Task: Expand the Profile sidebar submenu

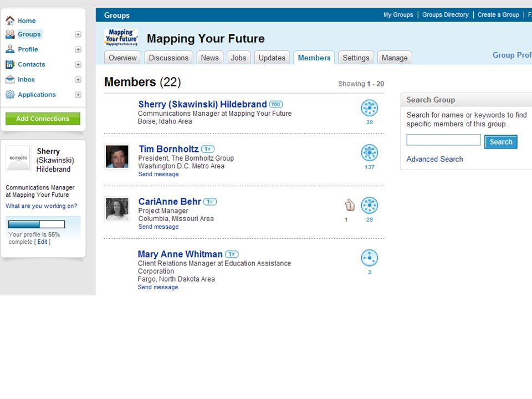Action: tap(78, 49)
